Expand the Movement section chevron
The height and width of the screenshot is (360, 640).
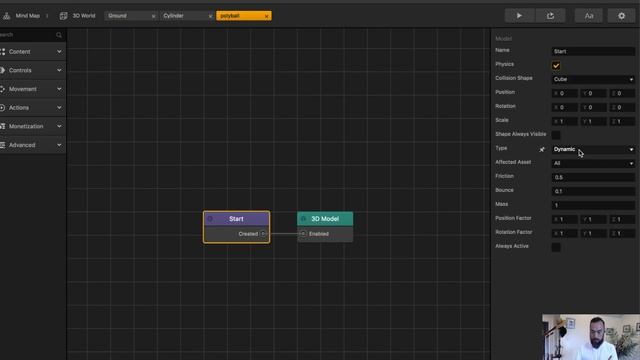tap(59, 89)
